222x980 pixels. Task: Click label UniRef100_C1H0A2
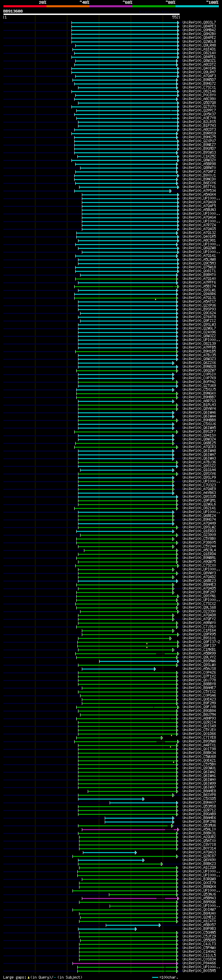coord(199,951)
